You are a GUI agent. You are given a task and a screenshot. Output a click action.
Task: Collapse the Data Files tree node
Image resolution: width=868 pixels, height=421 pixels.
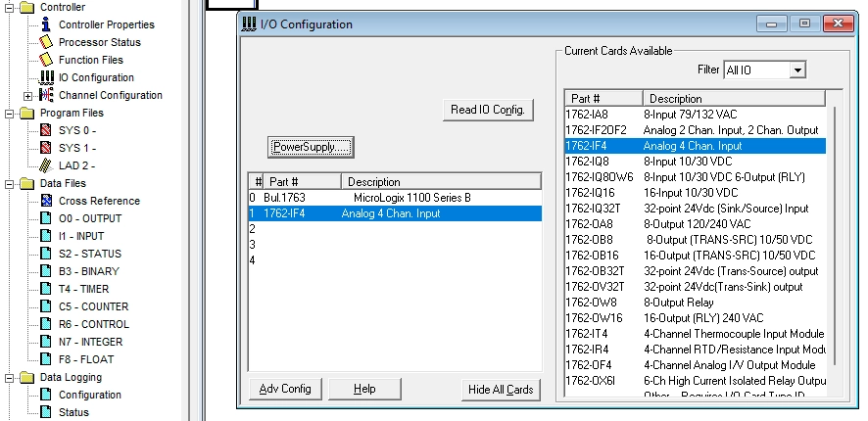coord(10,184)
